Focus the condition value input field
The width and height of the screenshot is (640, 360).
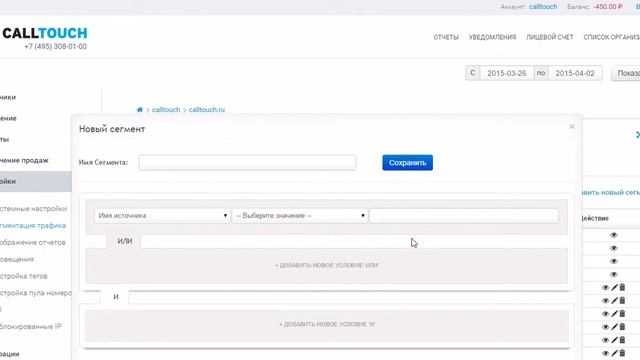click(464, 216)
